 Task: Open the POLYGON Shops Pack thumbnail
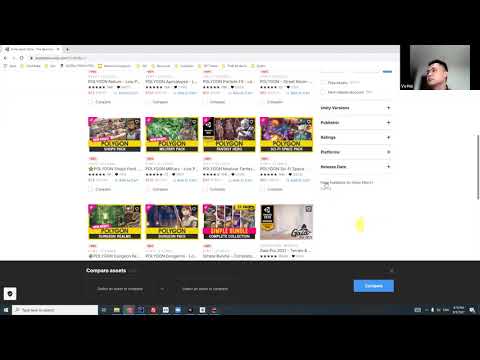(114, 135)
